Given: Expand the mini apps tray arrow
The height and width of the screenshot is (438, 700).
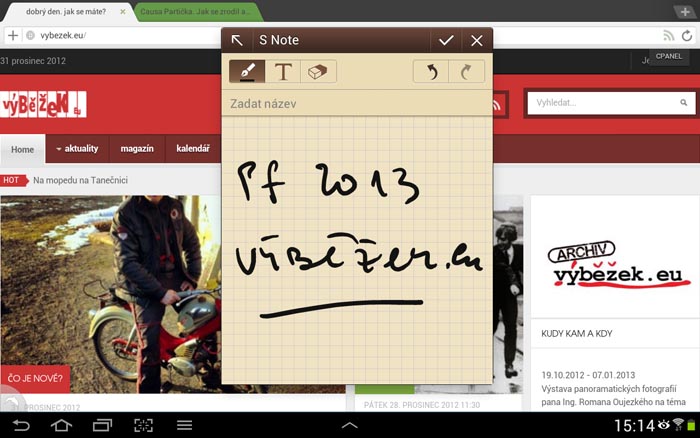Looking at the screenshot, I should pos(350,425).
